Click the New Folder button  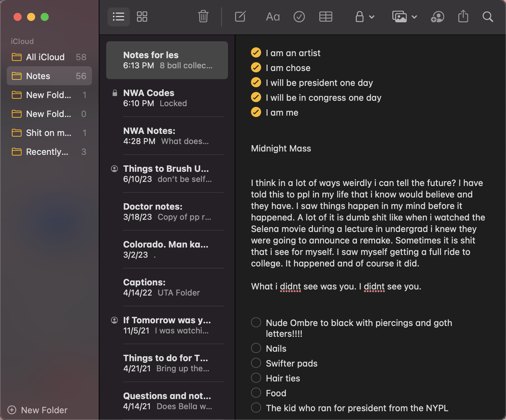click(38, 410)
